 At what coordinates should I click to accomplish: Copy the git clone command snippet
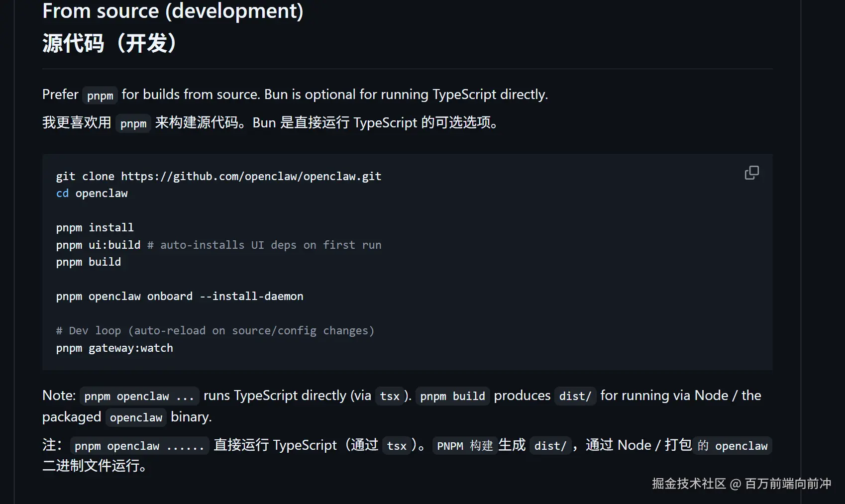coord(219,176)
